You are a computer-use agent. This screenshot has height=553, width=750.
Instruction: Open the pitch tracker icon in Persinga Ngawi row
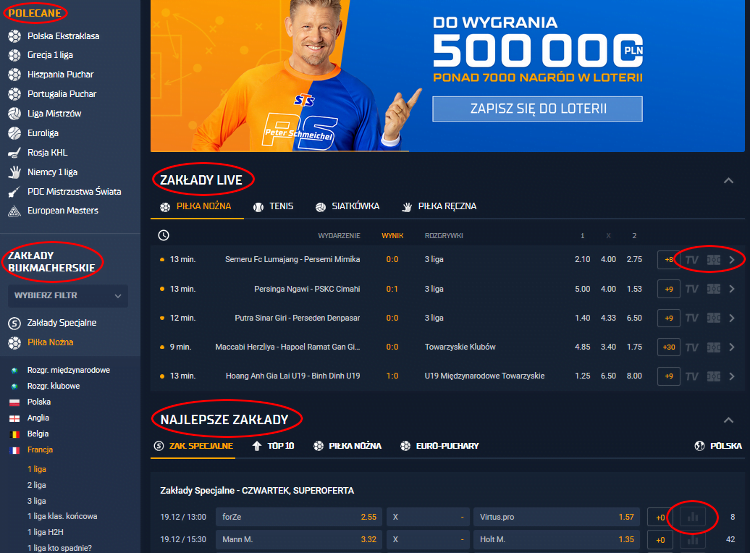pyautogui.click(x=713, y=289)
